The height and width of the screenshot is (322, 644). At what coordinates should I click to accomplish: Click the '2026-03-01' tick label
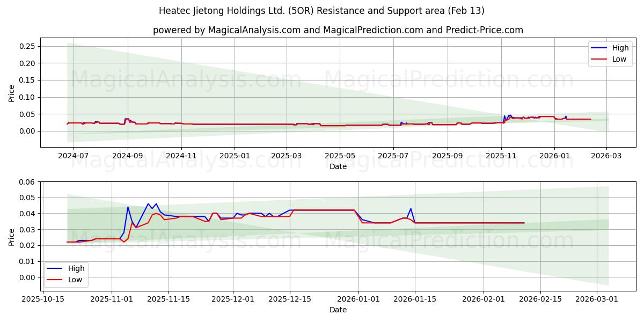(597, 299)
